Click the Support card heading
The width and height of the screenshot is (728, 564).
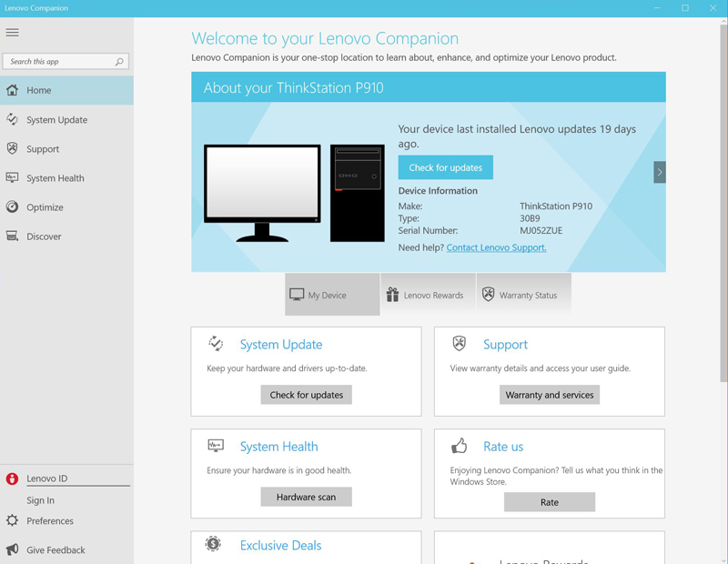click(505, 345)
